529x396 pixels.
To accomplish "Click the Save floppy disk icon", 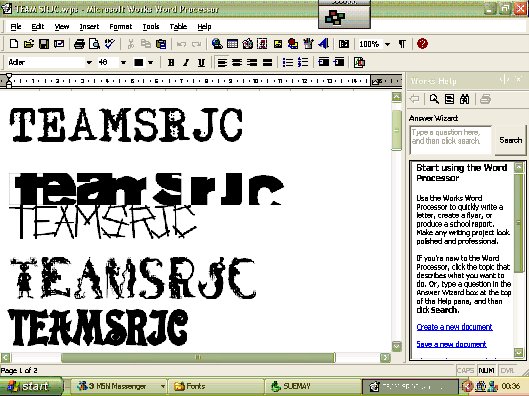I will pyautogui.click(x=44, y=44).
